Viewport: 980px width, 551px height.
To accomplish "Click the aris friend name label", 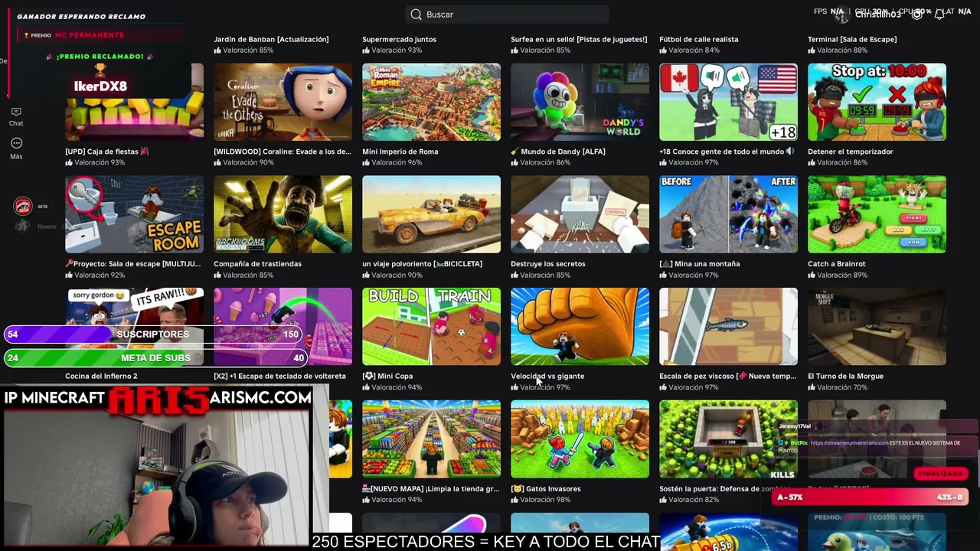I will tap(43, 207).
